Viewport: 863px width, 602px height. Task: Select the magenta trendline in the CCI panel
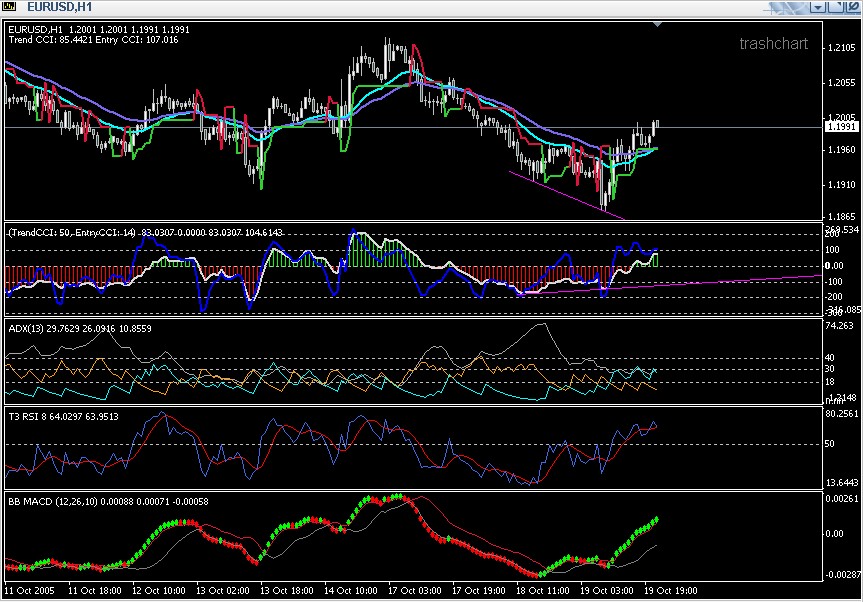[671, 284]
